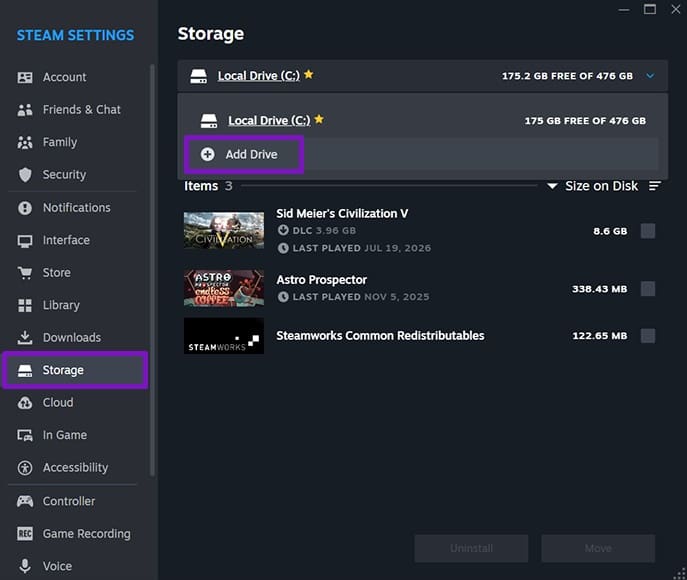Click the Uninstall button
The width and height of the screenshot is (687, 580).
(x=471, y=548)
